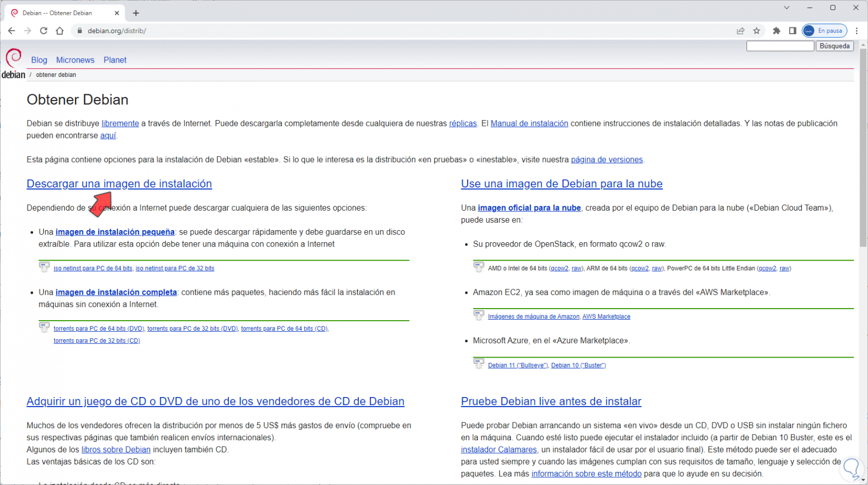Open the 'imagen oficial para la nube' link
The image size is (868, 485).
coord(529,208)
